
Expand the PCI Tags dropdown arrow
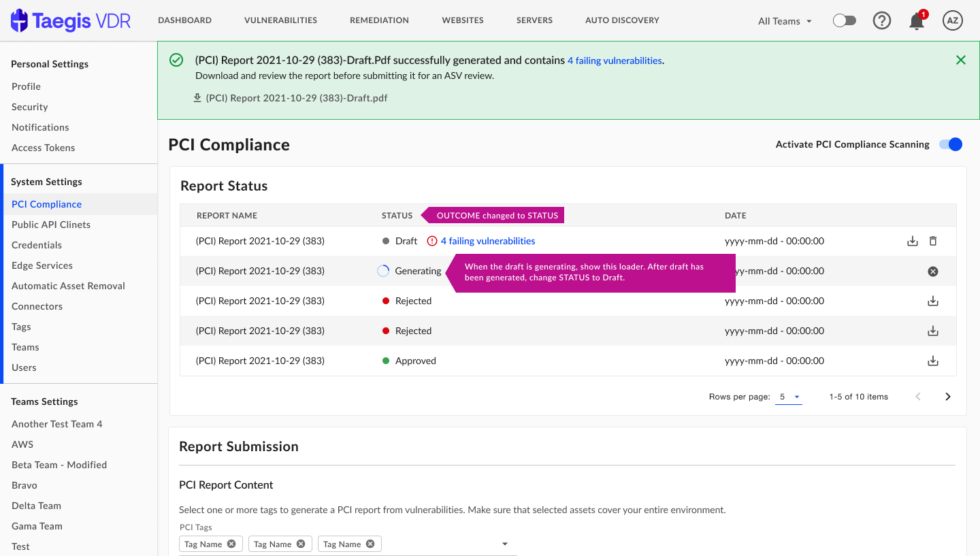click(505, 544)
